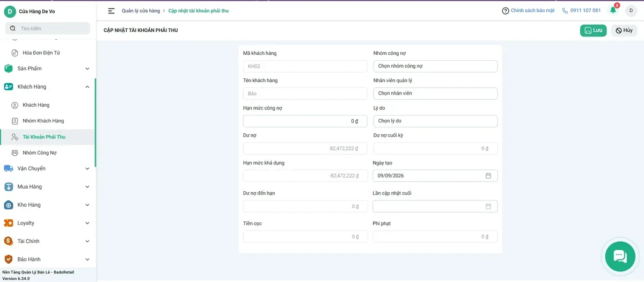Open the live chat bubble
This screenshot has height=282, width=644.
point(620,256)
